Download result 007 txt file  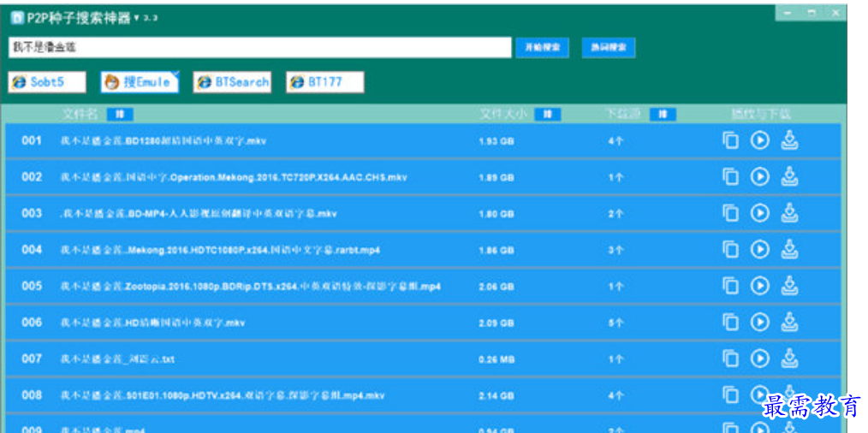point(789,359)
